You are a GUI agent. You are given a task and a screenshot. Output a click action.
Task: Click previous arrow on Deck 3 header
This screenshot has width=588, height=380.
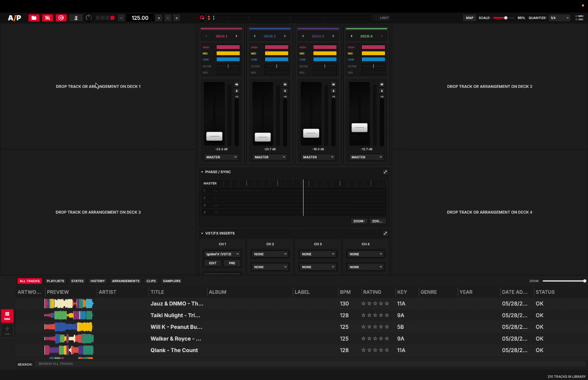(303, 36)
